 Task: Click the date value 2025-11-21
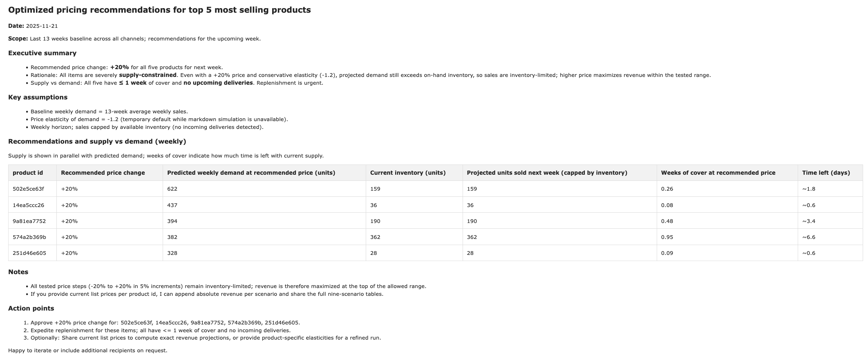(x=42, y=26)
